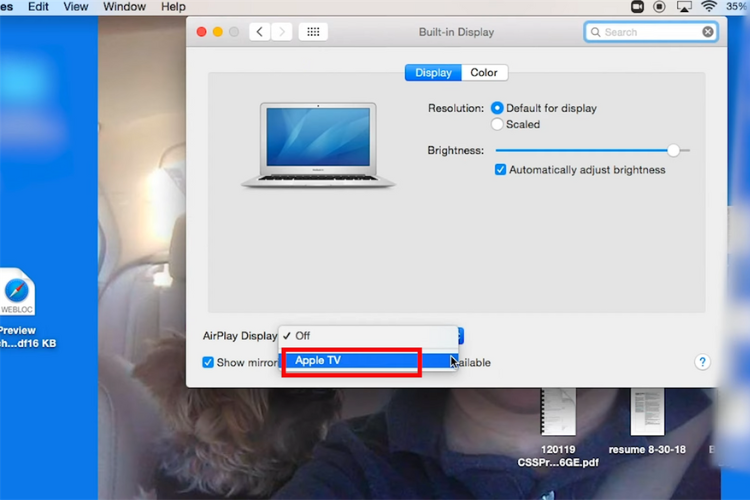Viewport: 750px width, 500px height.
Task: Open the WEBLOC Safari file on desktop
Action: [17, 292]
